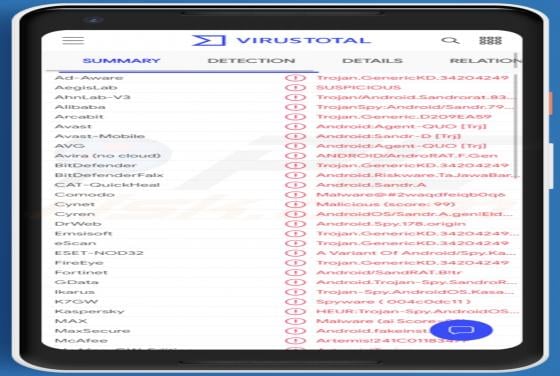Select the BitDefender detection result text
This screenshot has width=560, height=376.
point(412,165)
